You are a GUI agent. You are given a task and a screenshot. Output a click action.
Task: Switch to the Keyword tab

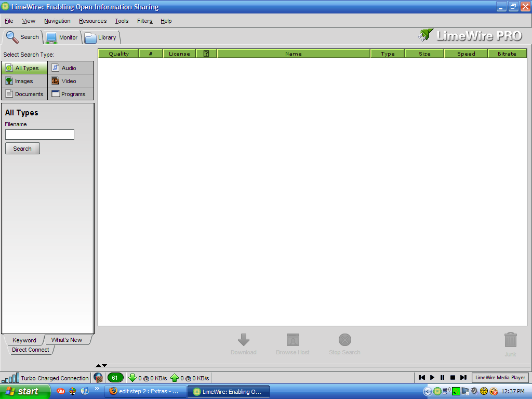(24, 340)
